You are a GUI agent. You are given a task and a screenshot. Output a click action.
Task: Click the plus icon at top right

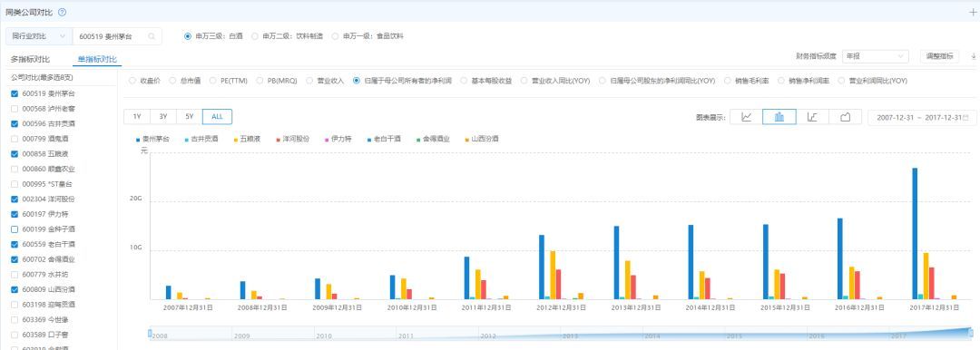coord(972,12)
